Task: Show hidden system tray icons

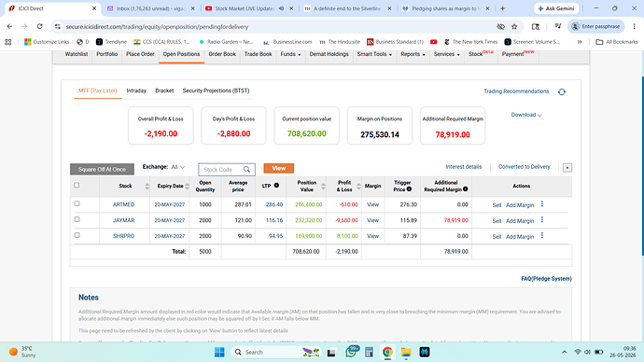Action: 565,352
